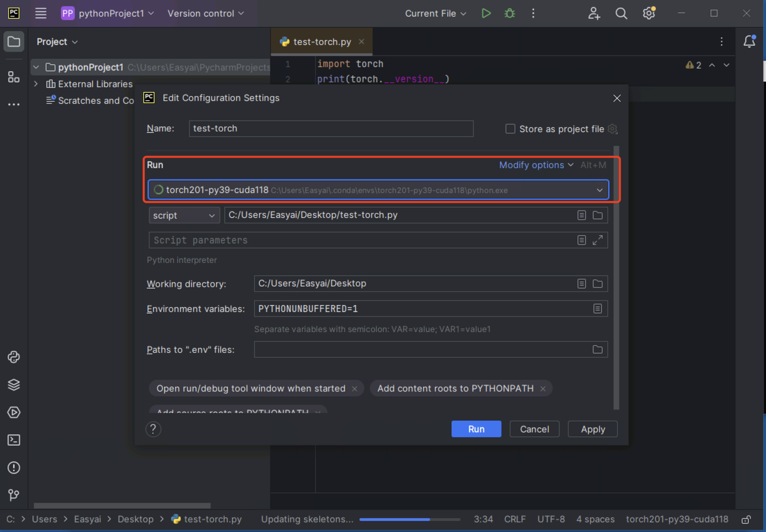766x532 pixels.
Task: Open the Services tool window icon
Action: [x=14, y=413]
